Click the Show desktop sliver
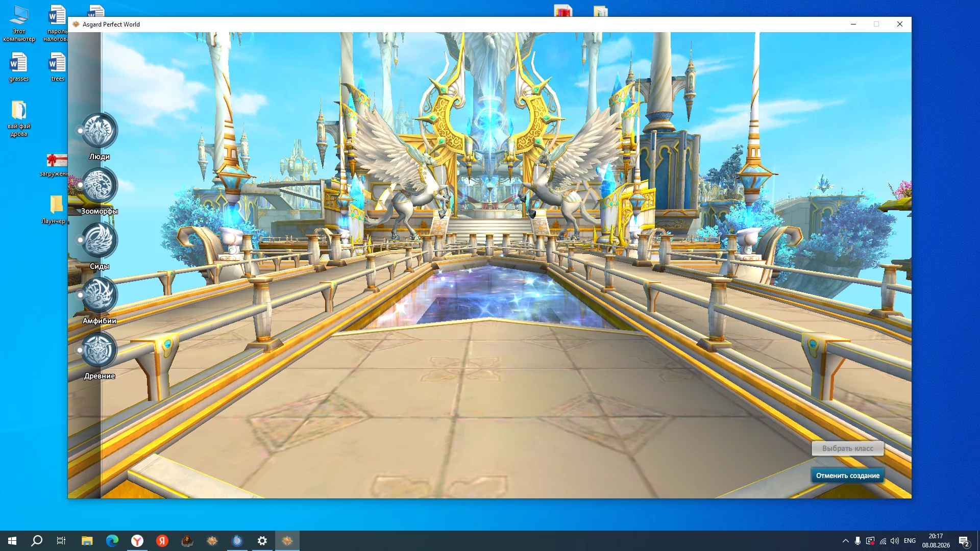This screenshot has height=551, width=980. pos(978,541)
